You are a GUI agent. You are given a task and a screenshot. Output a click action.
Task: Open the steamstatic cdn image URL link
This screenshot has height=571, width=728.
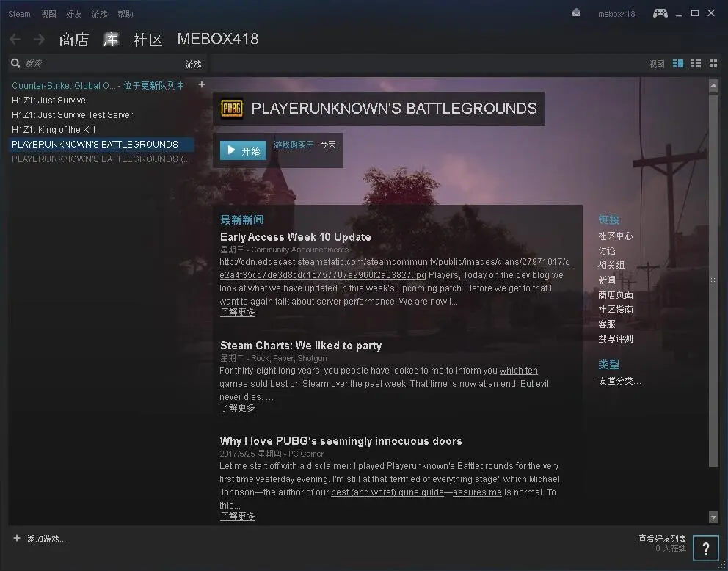[395, 269]
